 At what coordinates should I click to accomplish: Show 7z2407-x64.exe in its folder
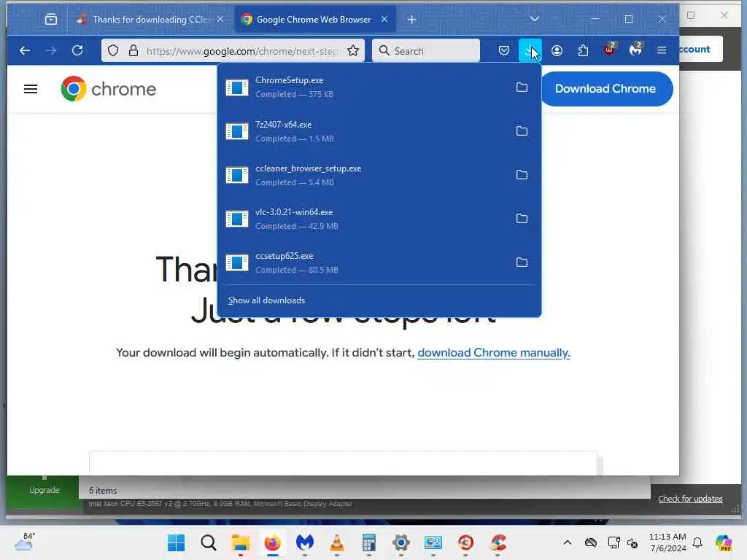(x=522, y=131)
